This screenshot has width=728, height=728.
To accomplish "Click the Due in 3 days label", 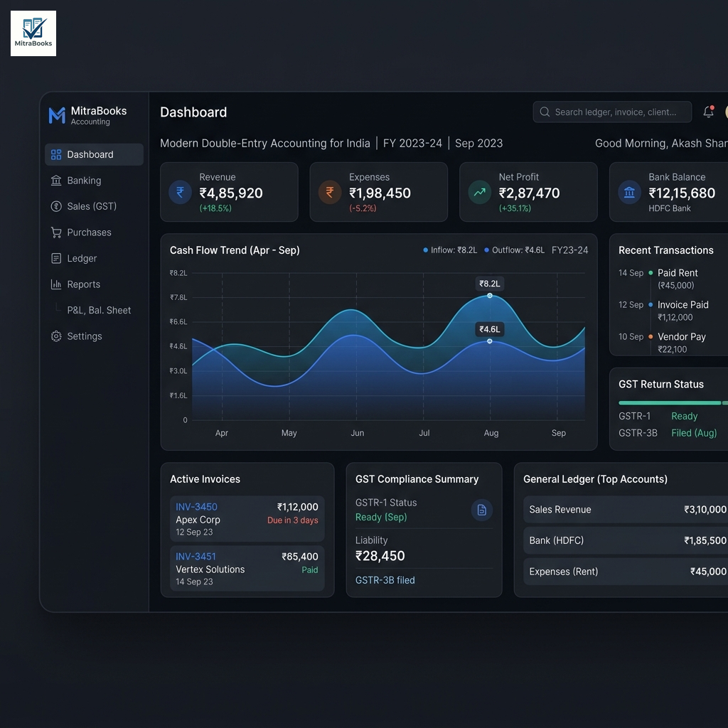I will [x=292, y=520].
